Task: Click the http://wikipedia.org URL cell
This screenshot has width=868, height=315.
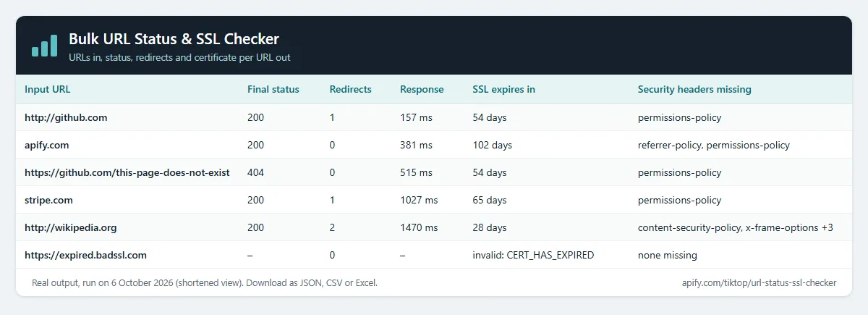Action: (71, 227)
